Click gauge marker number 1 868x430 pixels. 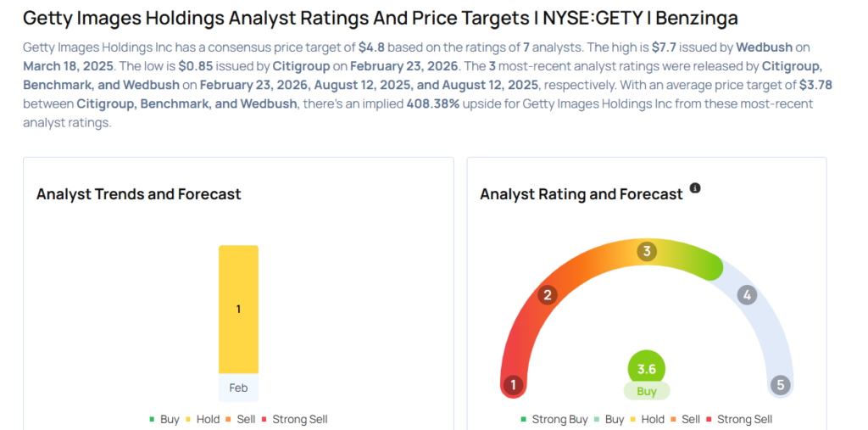pyautogui.click(x=512, y=386)
